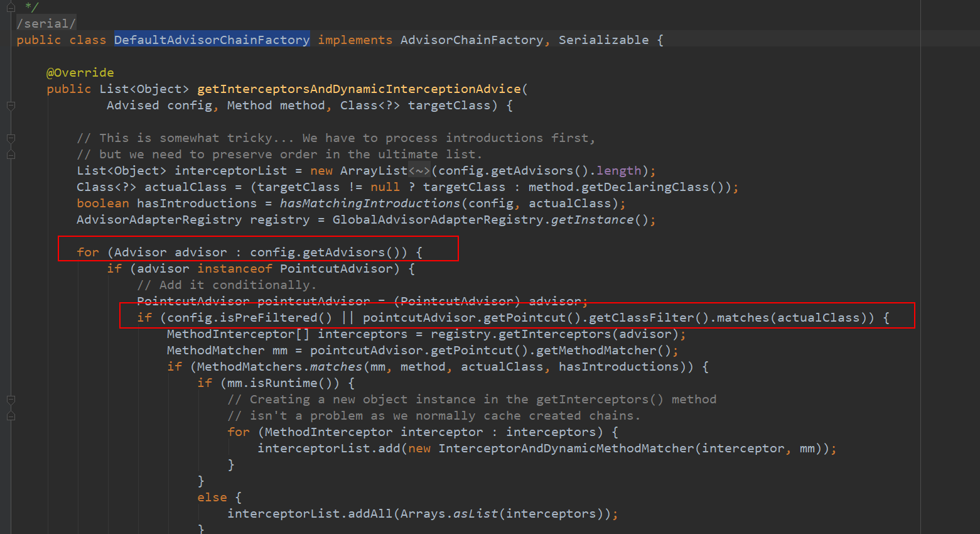This screenshot has height=534, width=980.
Task: Click the hasMatchingIntroductions method call
Action: tap(370, 203)
